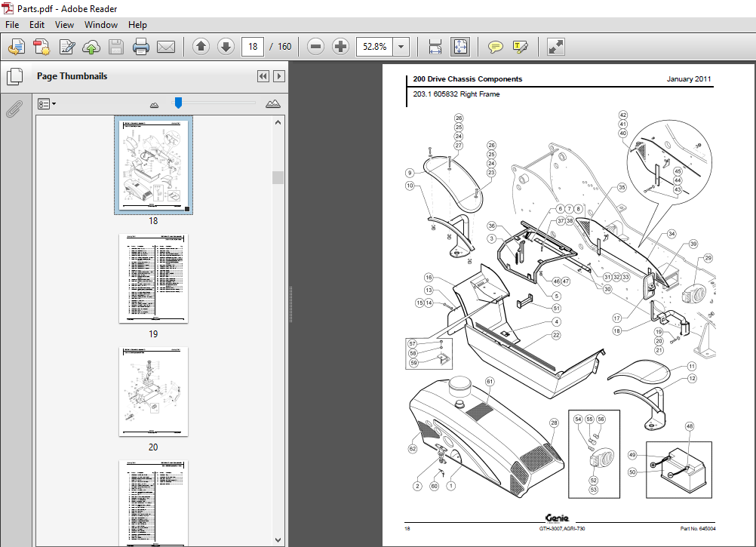Click part callout number 61
756x547 pixels.
click(x=490, y=382)
